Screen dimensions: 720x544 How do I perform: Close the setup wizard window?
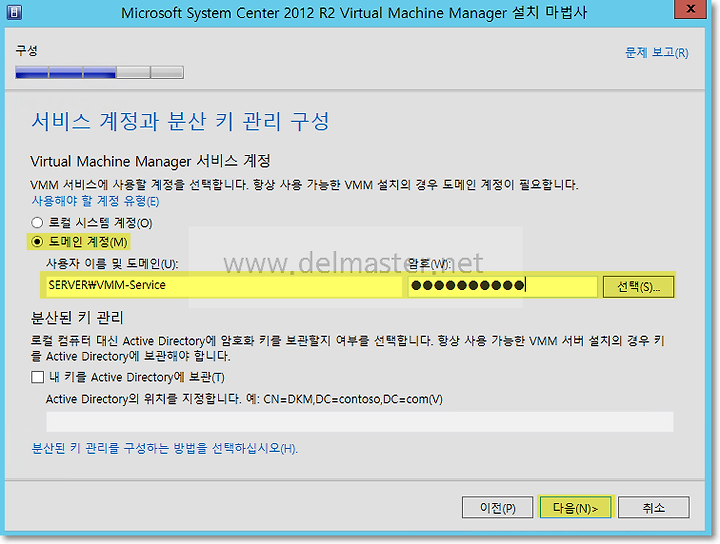(690, 9)
